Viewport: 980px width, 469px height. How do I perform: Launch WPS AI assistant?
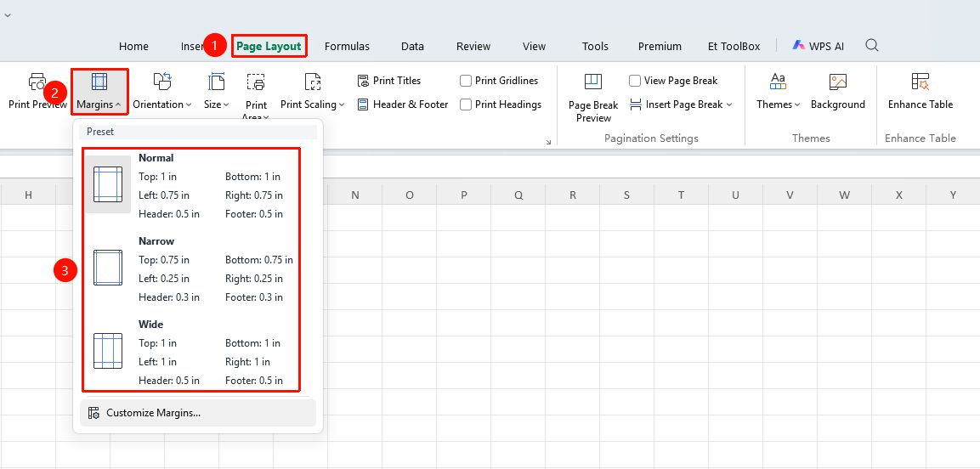(x=819, y=46)
